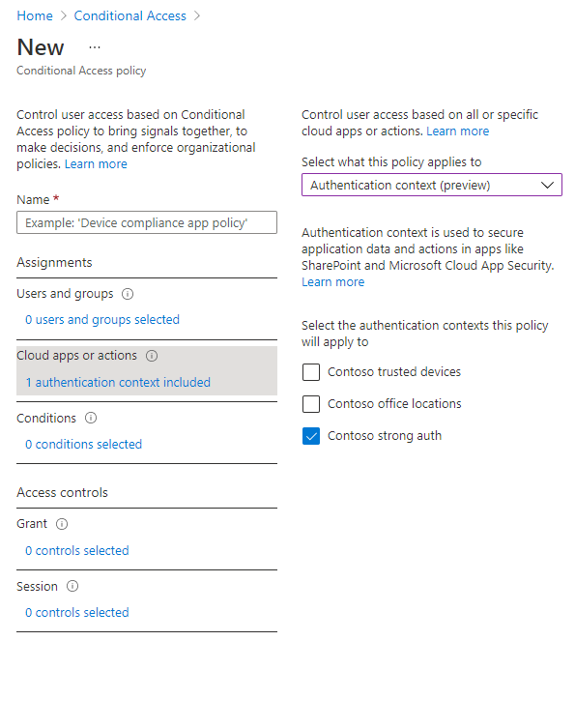Click the Grant info icon
Viewport: 575px width, 728px height.
62,524
